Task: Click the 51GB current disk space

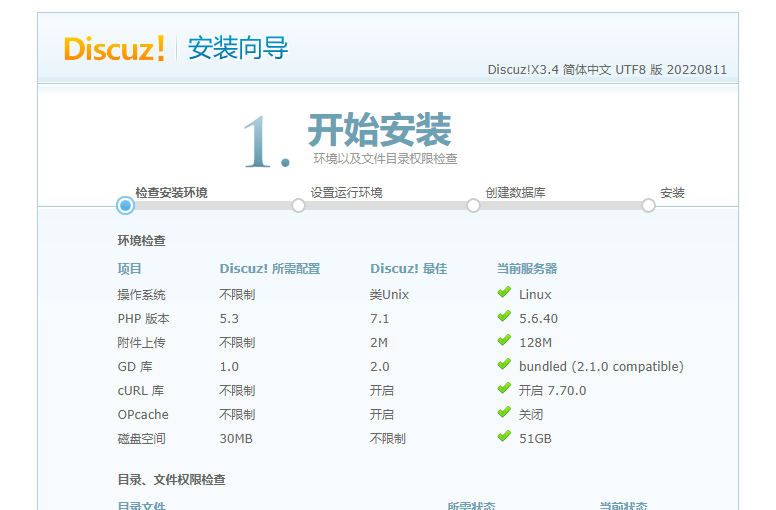Action: click(535, 439)
